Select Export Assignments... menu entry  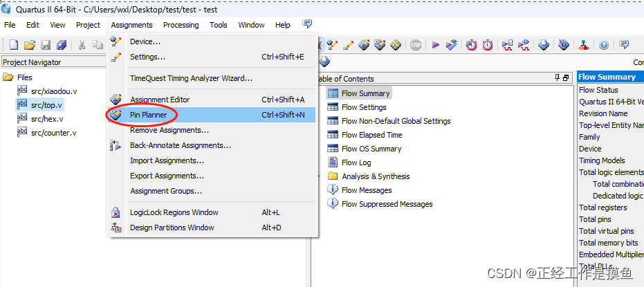click(x=212, y=176)
